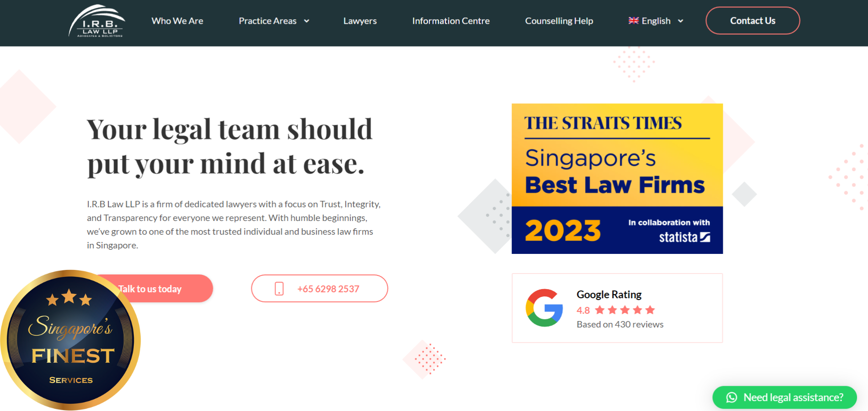The width and height of the screenshot is (868, 411).
Task: Click the five-star rating icons
Action: click(x=625, y=310)
